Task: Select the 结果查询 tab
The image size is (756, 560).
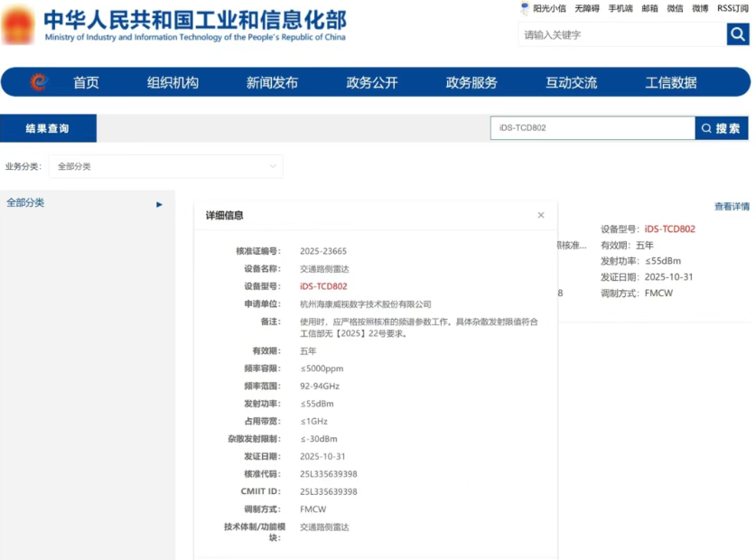Action: [48, 128]
